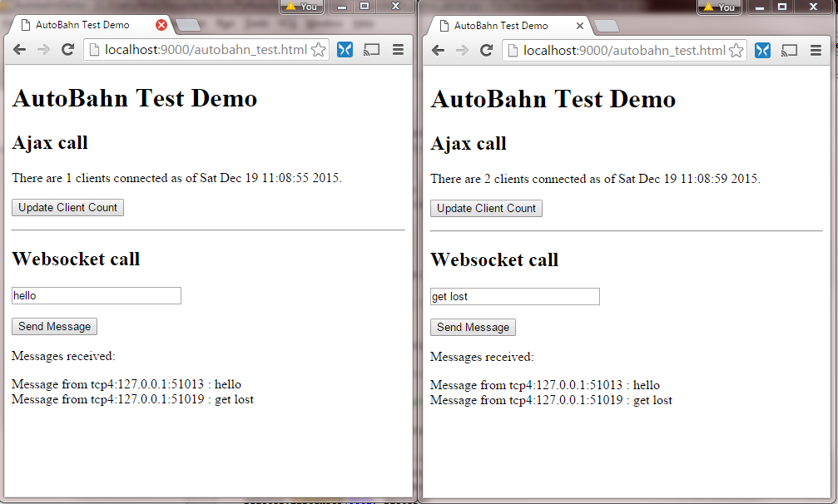Click 'Ajax call' heading in right window

pos(469,143)
